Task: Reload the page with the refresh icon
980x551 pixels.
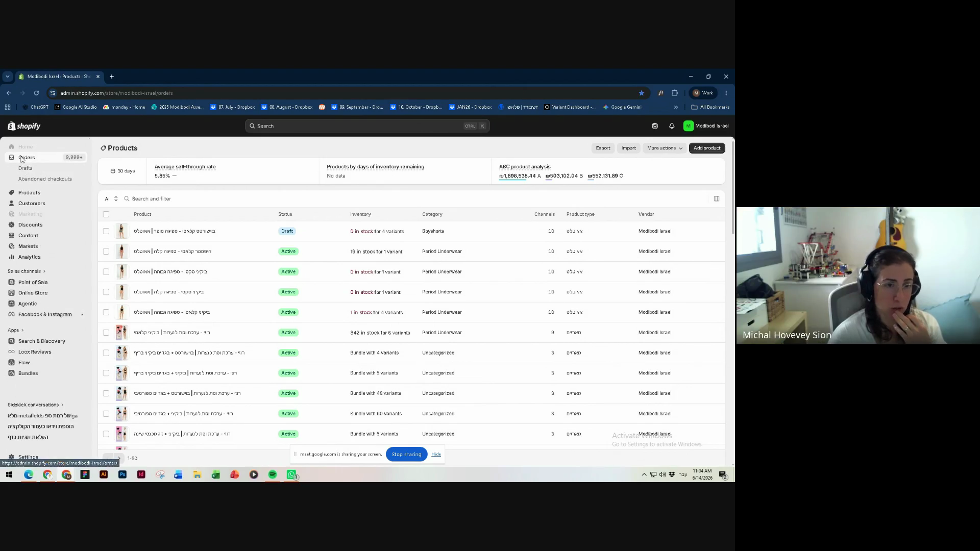Action: pyautogui.click(x=36, y=93)
